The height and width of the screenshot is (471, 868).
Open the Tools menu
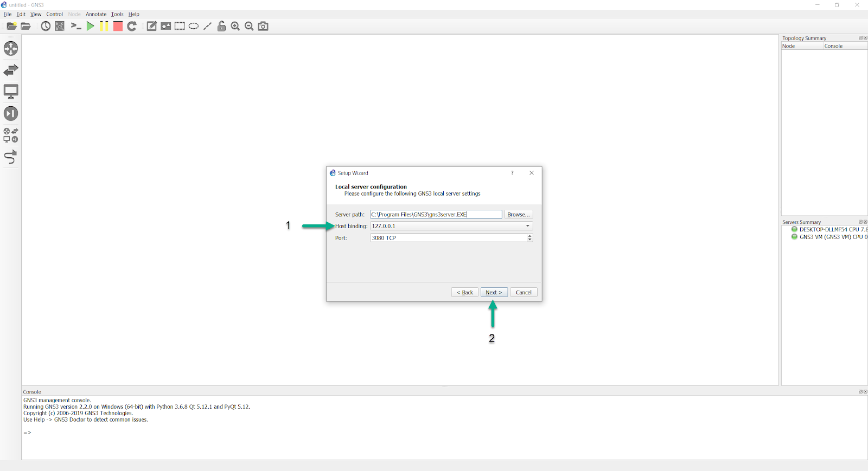tap(117, 14)
